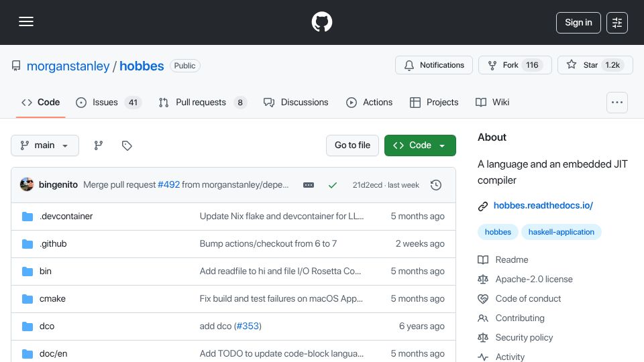Click '2 weeks ago' in the .github row

click(x=420, y=244)
